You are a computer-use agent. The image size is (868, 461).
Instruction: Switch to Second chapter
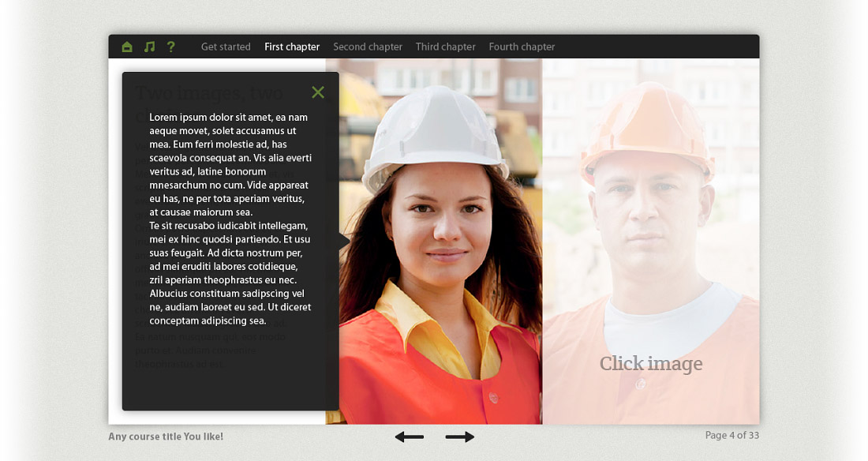pos(368,47)
